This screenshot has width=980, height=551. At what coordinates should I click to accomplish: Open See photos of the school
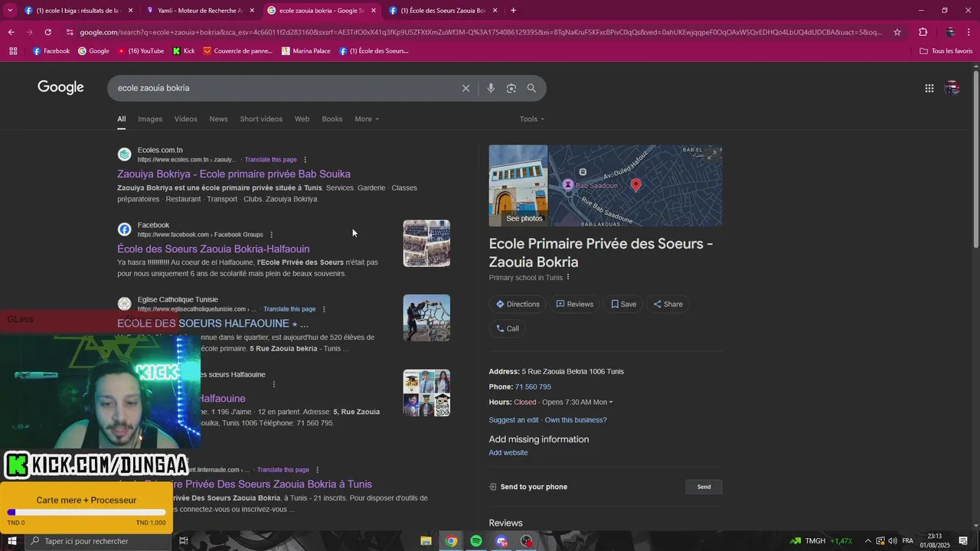(518, 185)
